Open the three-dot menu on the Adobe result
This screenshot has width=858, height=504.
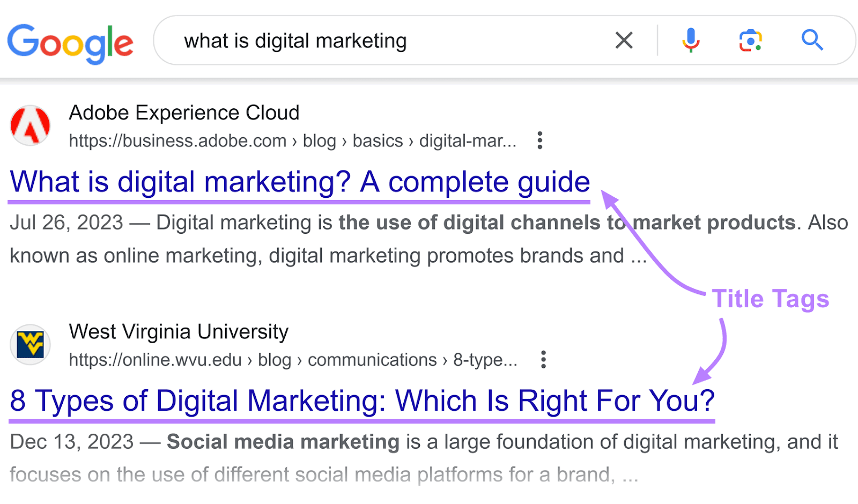tap(539, 140)
